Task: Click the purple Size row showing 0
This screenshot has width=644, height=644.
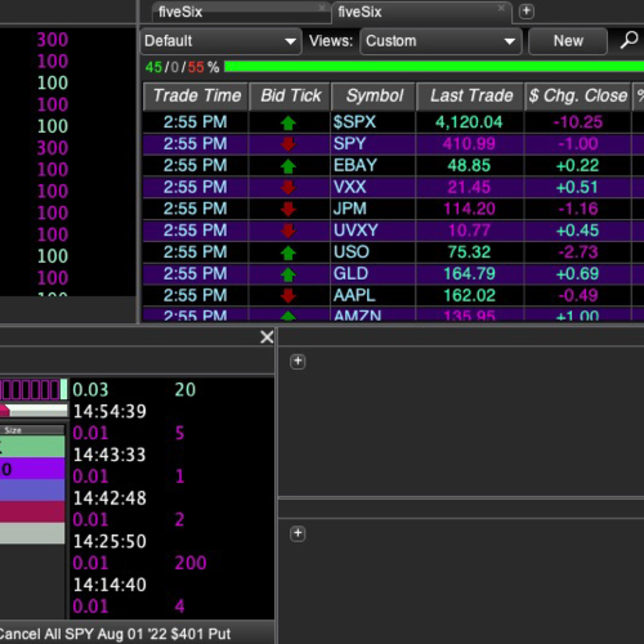Action: (32, 468)
